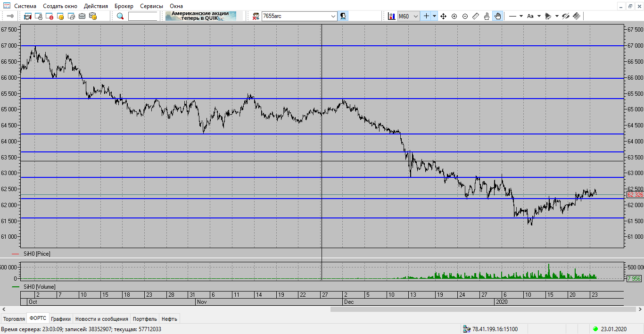Click the new order hand-pointer icon

point(39,16)
